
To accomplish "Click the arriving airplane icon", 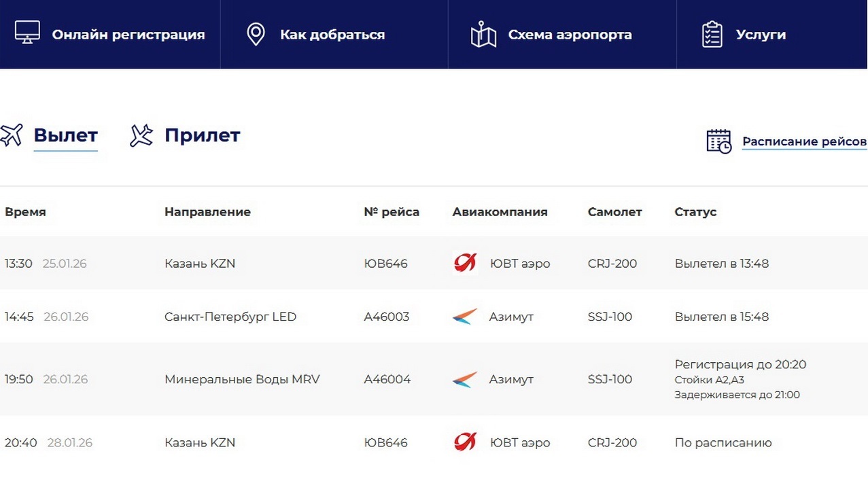I will click(x=141, y=135).
